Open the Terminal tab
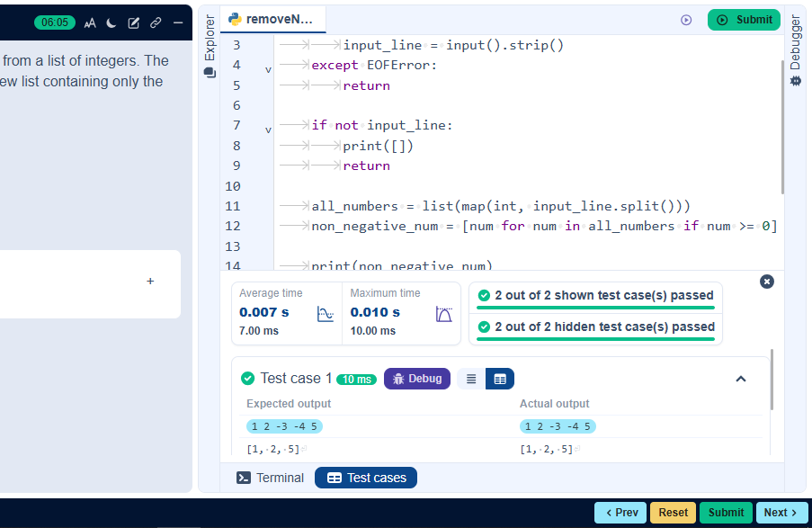Screen dimensions: 812x528 pos(271,478)
